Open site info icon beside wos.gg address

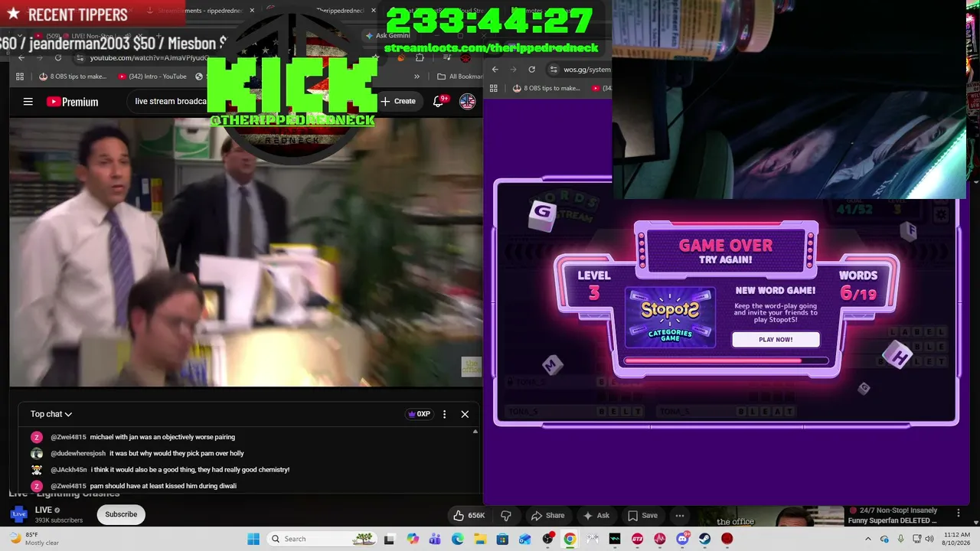click(554, 69)
